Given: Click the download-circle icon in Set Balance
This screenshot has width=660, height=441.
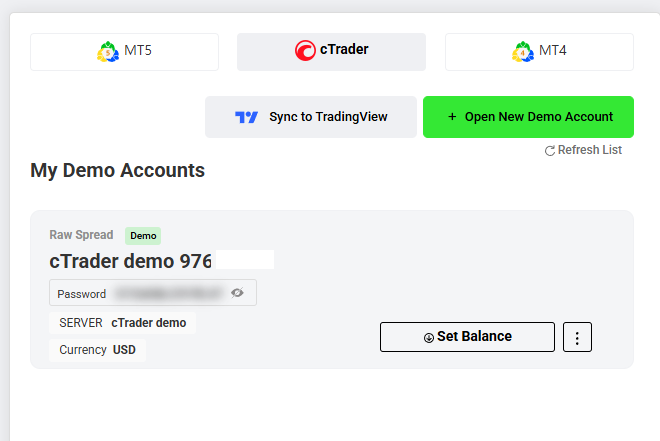Looking at the screenshot, I should click(428, 337).
